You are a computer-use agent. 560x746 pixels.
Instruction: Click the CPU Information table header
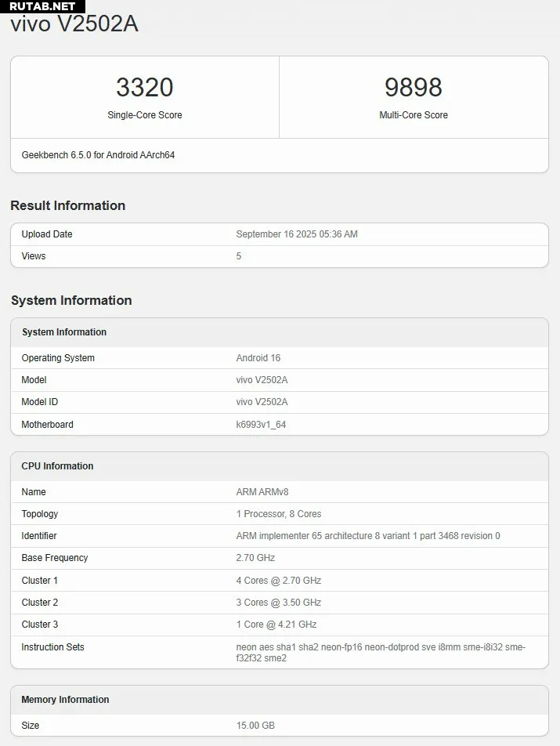pos(57,466)
